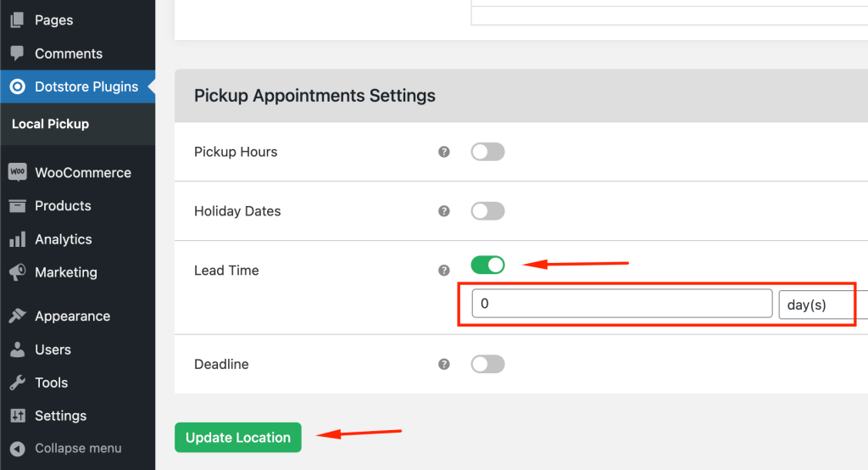Disable the Lead Time toggle

[x=487, y=265]
